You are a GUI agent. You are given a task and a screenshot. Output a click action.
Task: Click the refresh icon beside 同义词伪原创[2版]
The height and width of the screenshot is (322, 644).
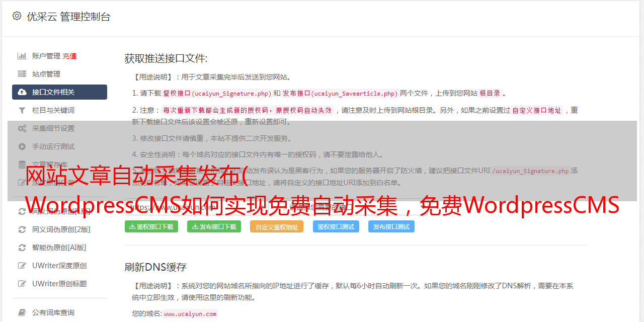point(22,229)
